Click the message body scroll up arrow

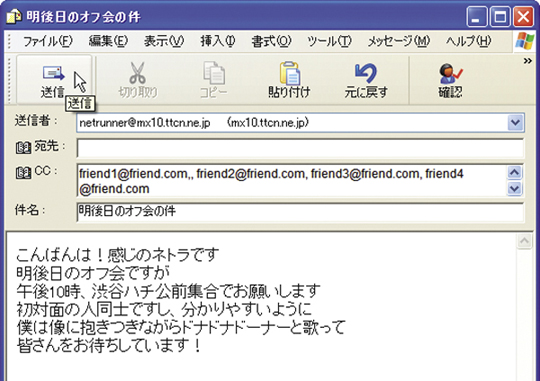click(525, 241)
